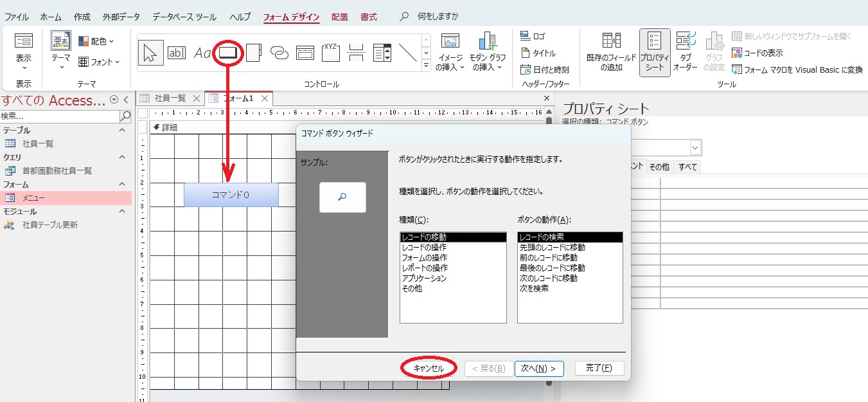Switch to the 配置 ribbon tab
868x402 pixels.
(x=339, y=17)
